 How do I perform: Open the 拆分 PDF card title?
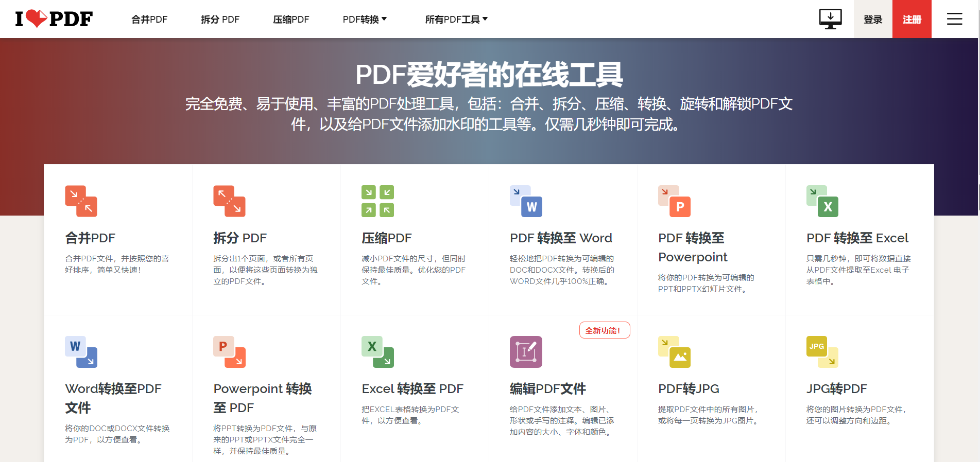coord(240,238)
